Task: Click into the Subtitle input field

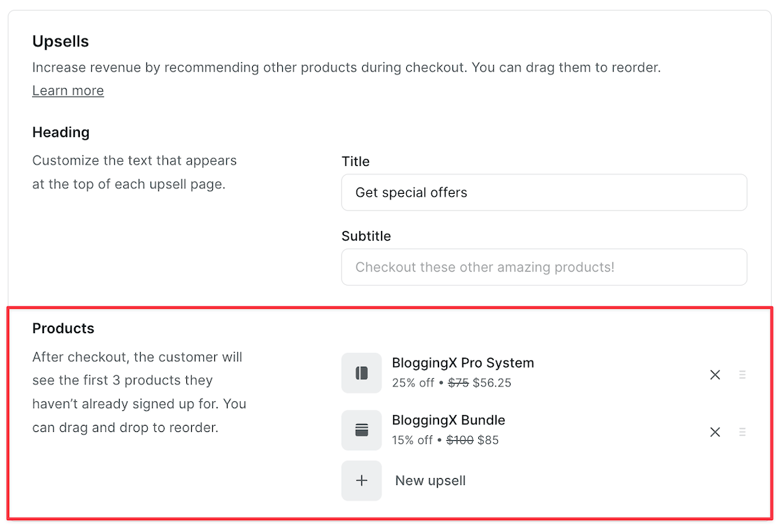Action: [x=543, y=267]
